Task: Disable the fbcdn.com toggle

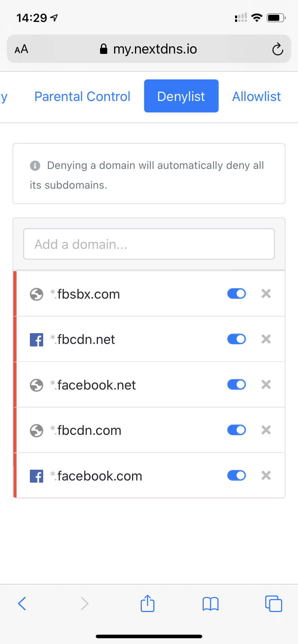Action: tap(236, 430)
